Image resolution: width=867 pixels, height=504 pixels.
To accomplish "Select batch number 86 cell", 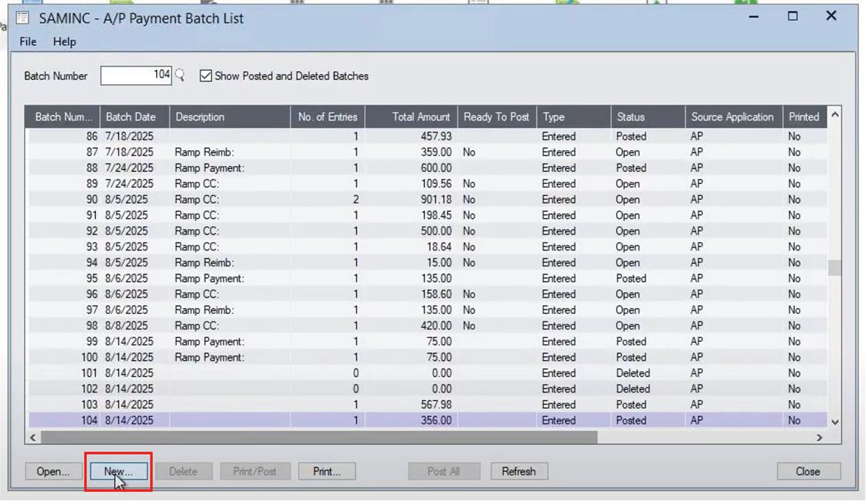I will click(x=64, y=136).
